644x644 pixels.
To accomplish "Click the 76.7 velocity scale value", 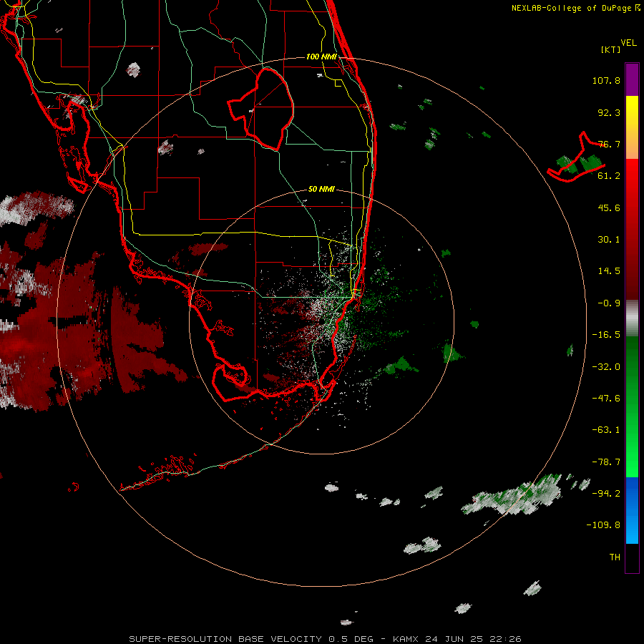I will (609, 144).
